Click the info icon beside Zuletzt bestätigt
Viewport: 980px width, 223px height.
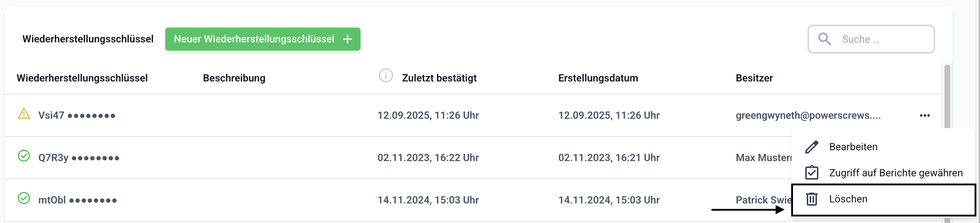pyautogui.click(x=385, y=76)
